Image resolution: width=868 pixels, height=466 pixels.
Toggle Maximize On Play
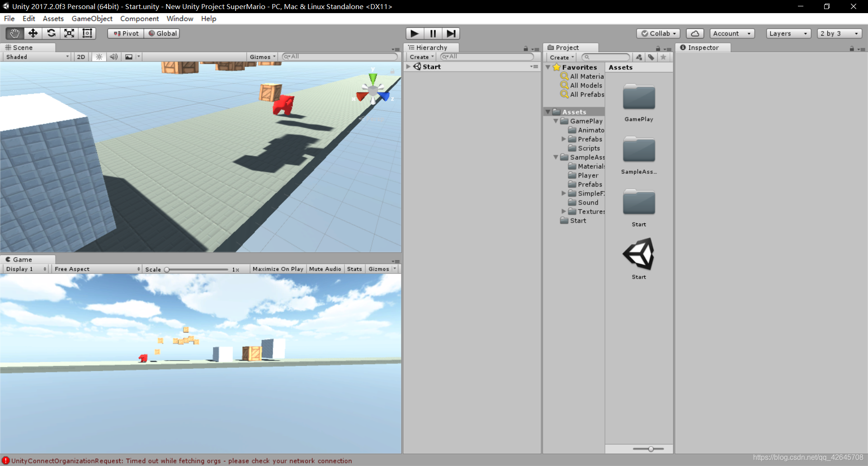(x=278, y=269)
